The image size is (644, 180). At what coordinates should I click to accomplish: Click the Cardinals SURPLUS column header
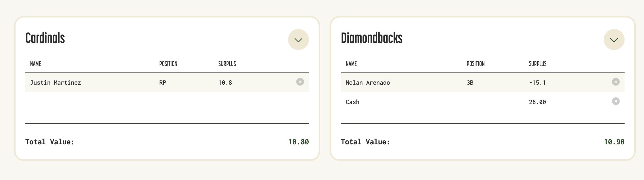click(x=227, y=64)
